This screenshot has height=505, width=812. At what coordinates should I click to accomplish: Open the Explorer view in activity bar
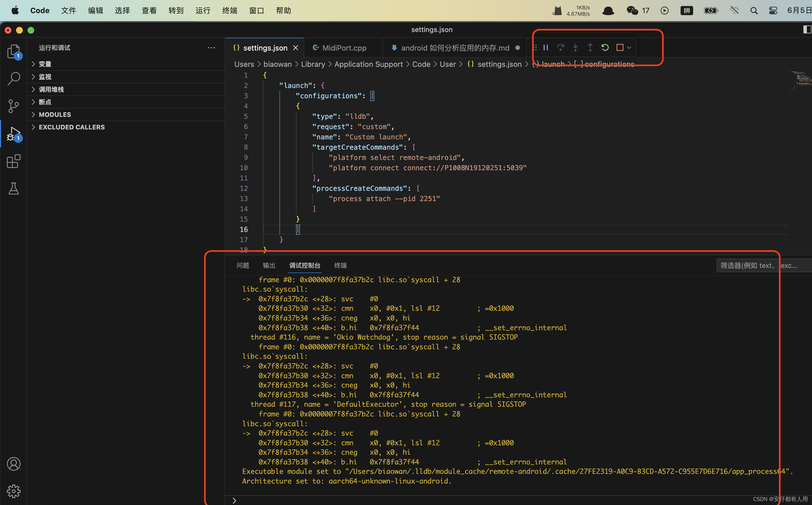pyautogui.click(x=13, y=51)
